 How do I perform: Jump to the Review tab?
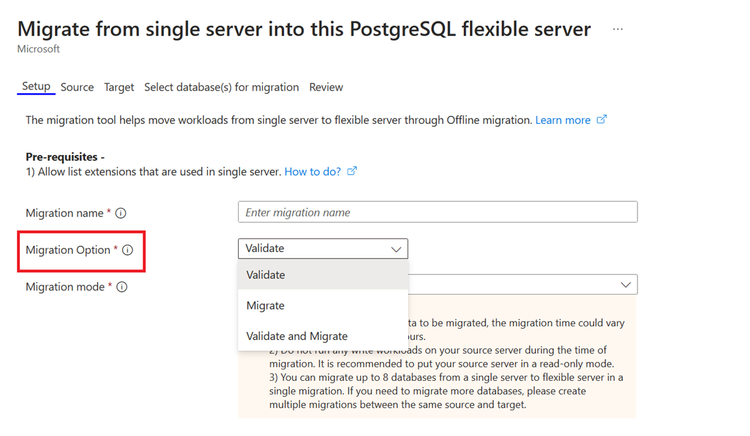tap(326, 87)
